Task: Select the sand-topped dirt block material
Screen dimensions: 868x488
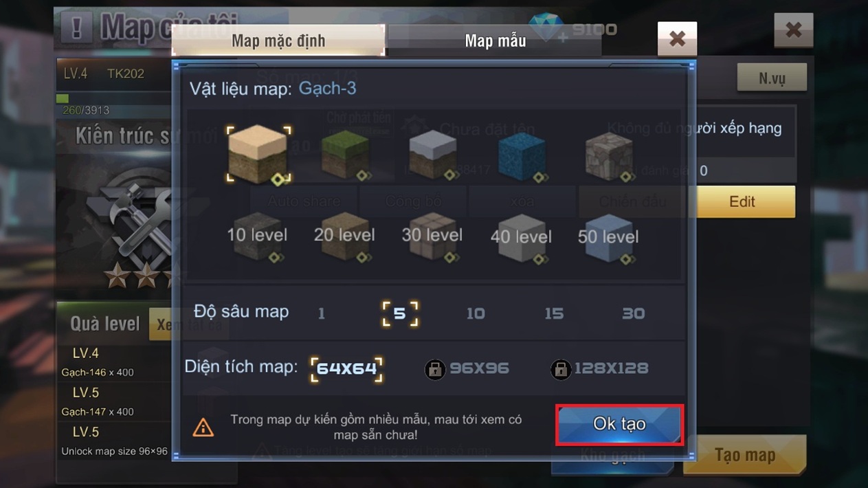Action: tap(258, 155)
